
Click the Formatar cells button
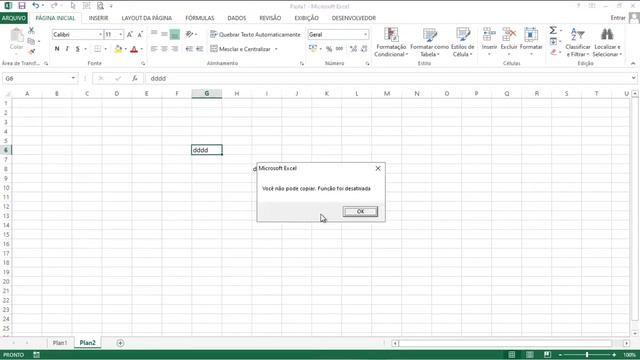pyautogui.click(x=531, y=41)
